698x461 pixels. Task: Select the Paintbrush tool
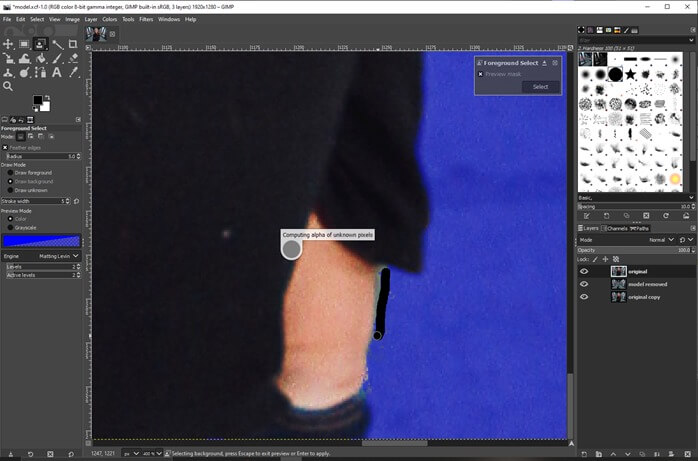point(57,58)
